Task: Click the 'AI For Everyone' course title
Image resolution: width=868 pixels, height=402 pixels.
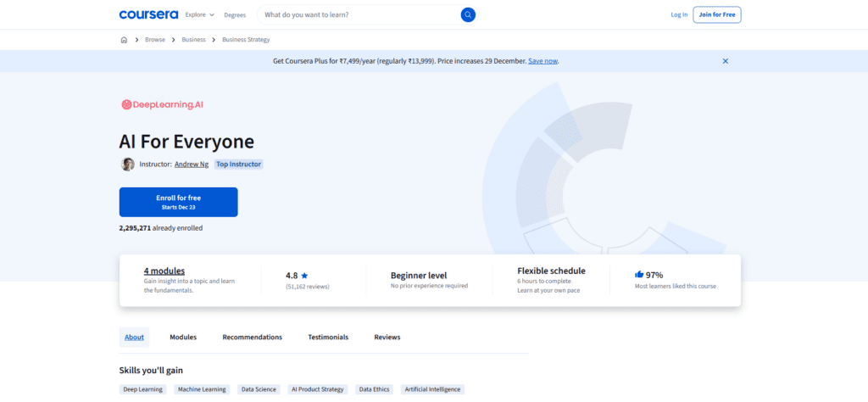Action: (186, 142)
